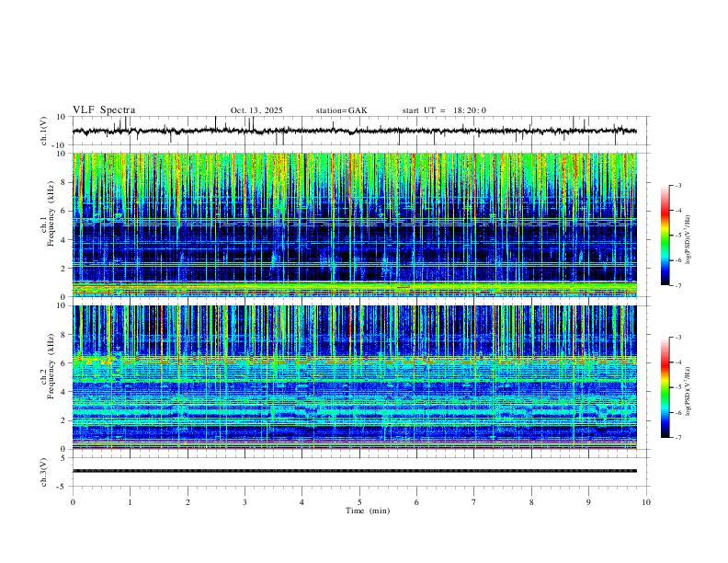Click the "4" kHz tick on ch.1 spectrogram
Screen dimensions: 728x563
coord(65,240)
